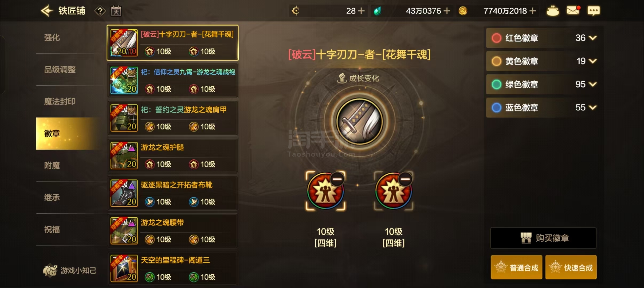Expand the 黄色徽章 list

593,61
